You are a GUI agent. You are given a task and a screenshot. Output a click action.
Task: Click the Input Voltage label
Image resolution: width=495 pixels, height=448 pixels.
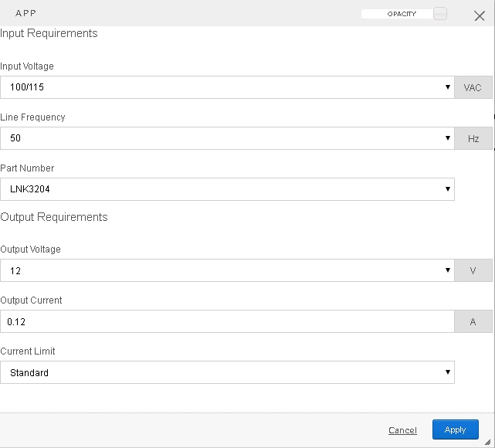[27, 66]
